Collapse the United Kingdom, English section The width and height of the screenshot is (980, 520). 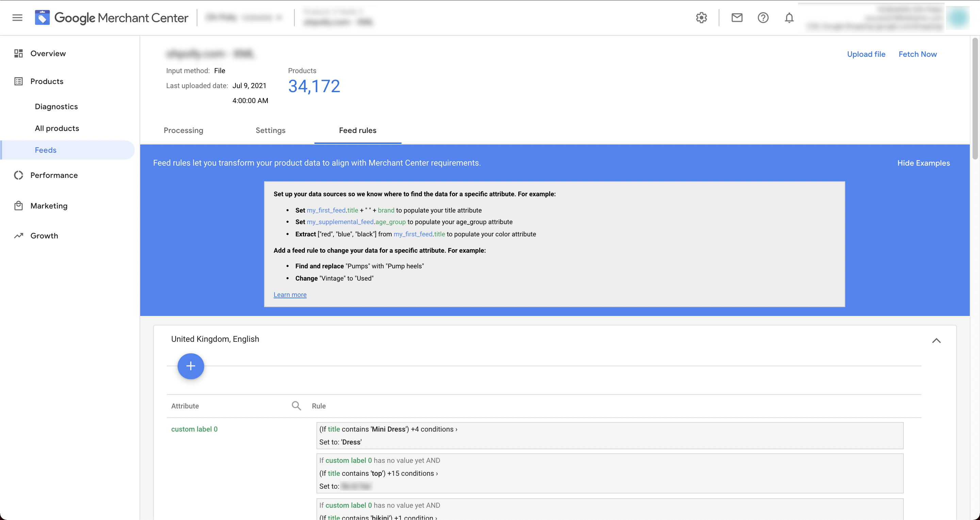click(936, 340)
